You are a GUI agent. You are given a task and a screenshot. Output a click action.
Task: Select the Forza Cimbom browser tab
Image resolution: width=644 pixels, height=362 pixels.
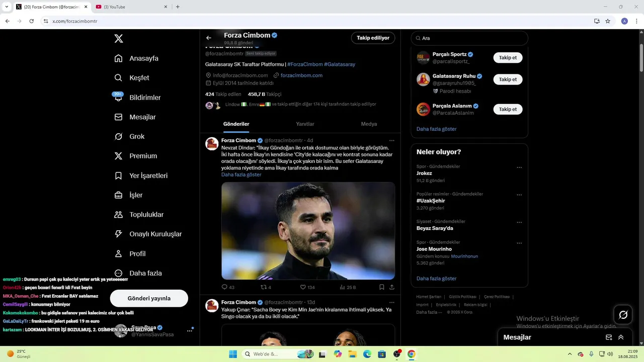coord(51,7)
